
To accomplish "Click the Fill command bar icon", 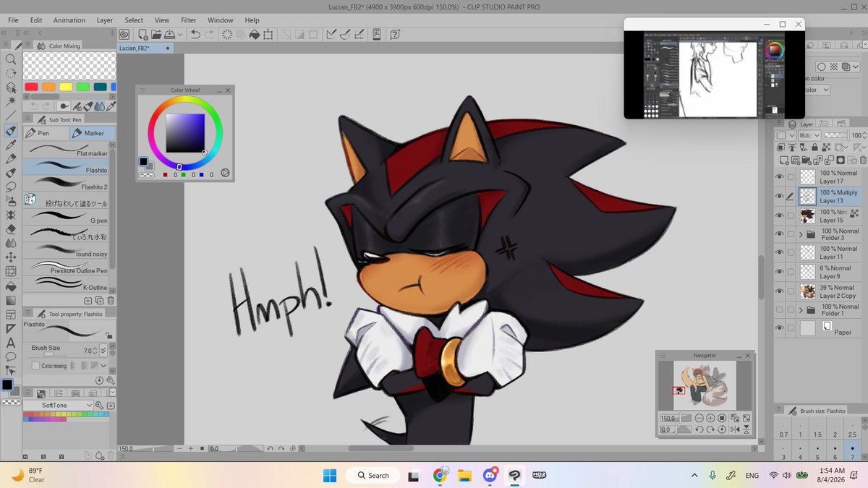I will tap(255, 34).
